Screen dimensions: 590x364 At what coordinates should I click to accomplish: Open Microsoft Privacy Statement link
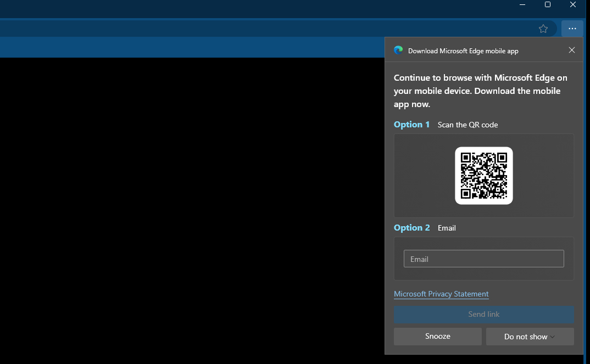coord(441,294)
